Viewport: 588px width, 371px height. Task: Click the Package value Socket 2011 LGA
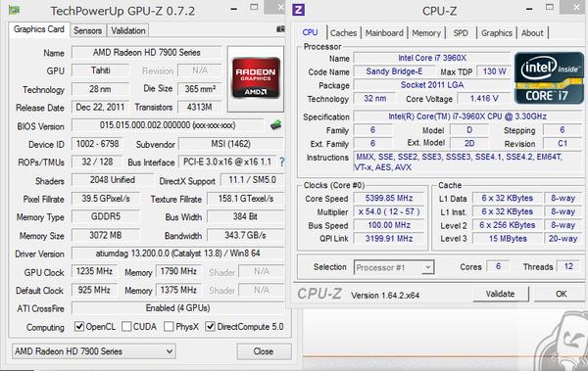click(432, 85)
